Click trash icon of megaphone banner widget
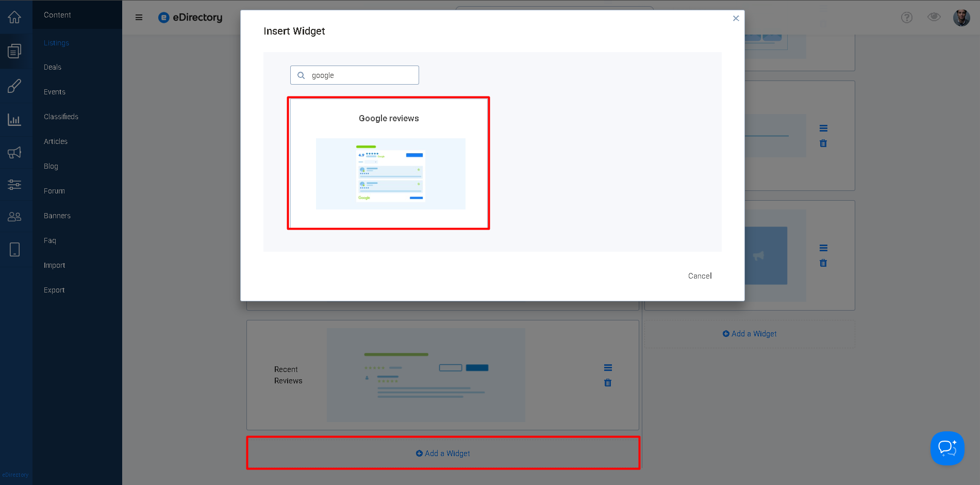This screenshot has height=485, width=980. click(823, 263)
